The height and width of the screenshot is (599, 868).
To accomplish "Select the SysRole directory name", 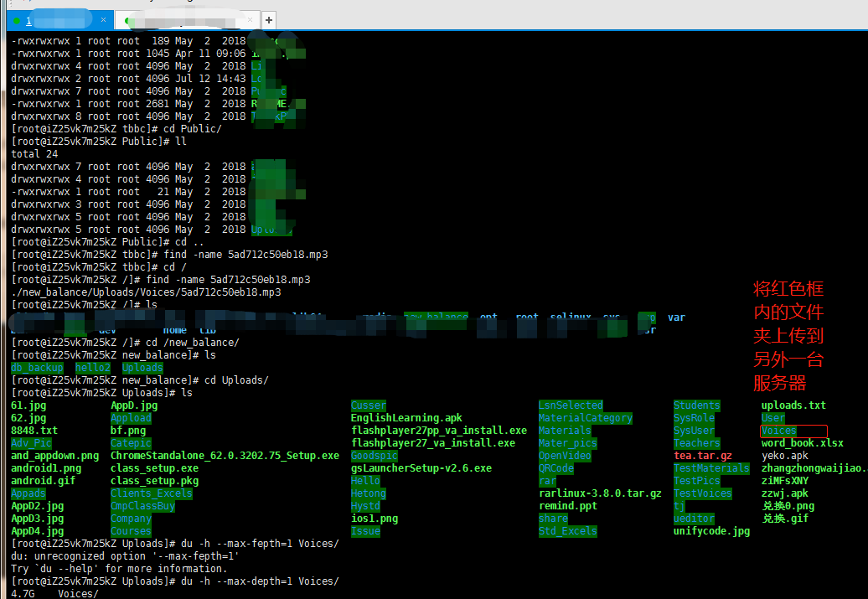I will 695,418.
